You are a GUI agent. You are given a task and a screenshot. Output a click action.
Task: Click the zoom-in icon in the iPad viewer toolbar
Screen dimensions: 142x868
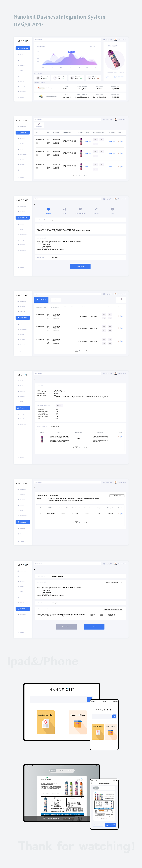coord(66,819)
